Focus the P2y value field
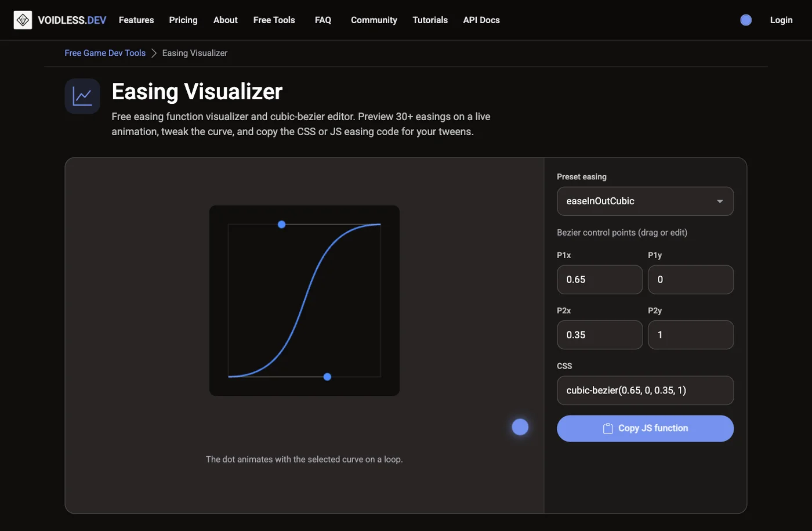Image resolution: width=812 pixels, height=531 pixels. (691, 335)
